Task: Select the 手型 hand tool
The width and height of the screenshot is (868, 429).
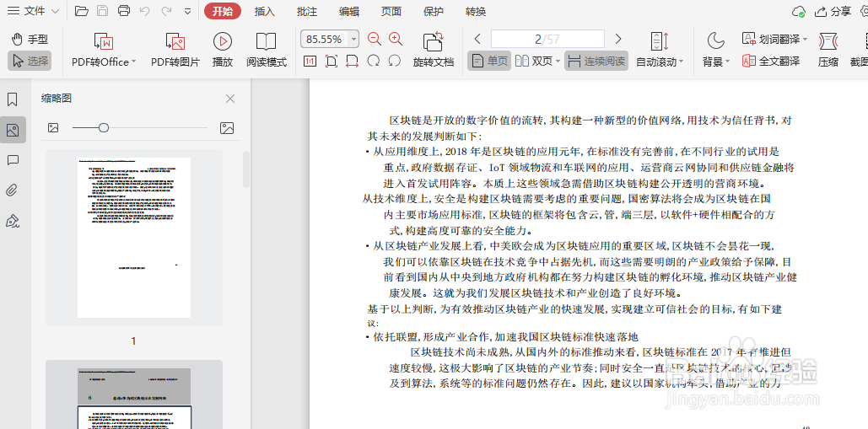Action: coord(30,40)
